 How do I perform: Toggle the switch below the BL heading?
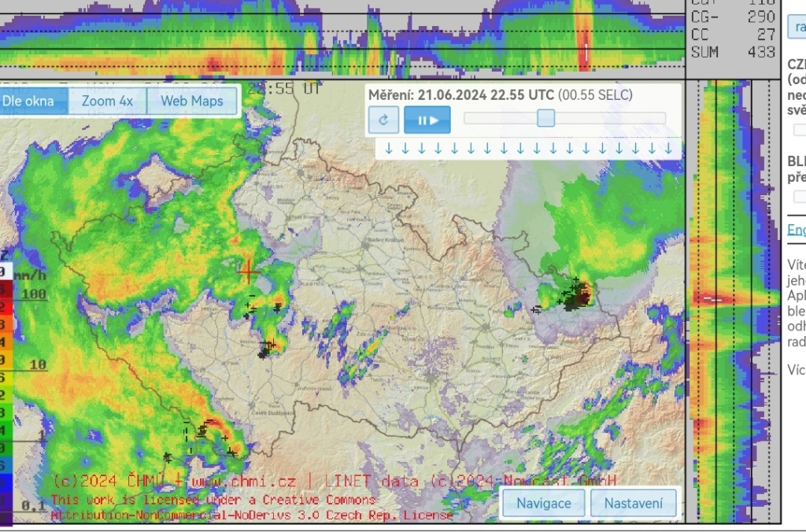coord(799,196)
